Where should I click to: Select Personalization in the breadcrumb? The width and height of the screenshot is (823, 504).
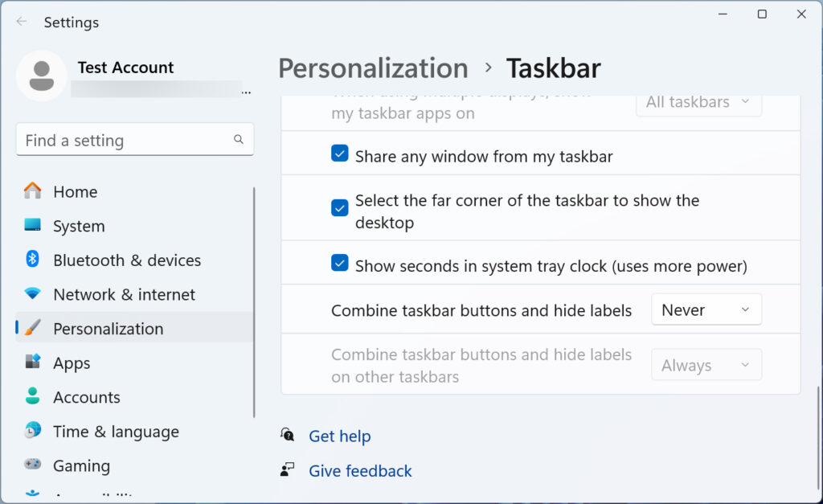click(372, 68)
